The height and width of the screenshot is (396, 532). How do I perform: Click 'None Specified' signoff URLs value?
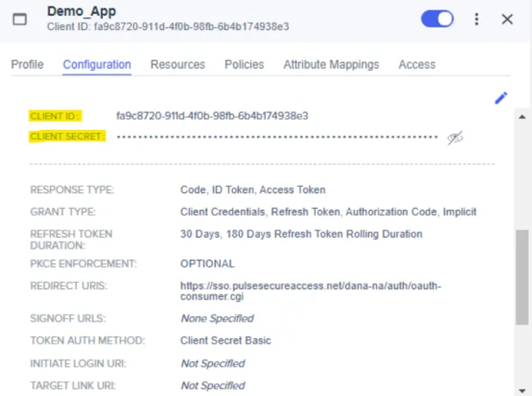pos(217,318)
